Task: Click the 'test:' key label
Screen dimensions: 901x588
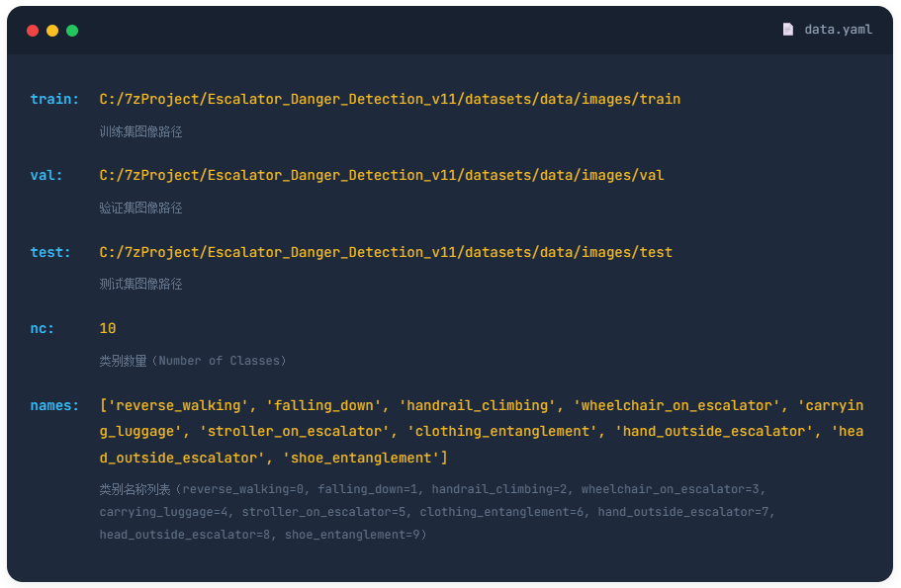Action: (x=50, y=252)
